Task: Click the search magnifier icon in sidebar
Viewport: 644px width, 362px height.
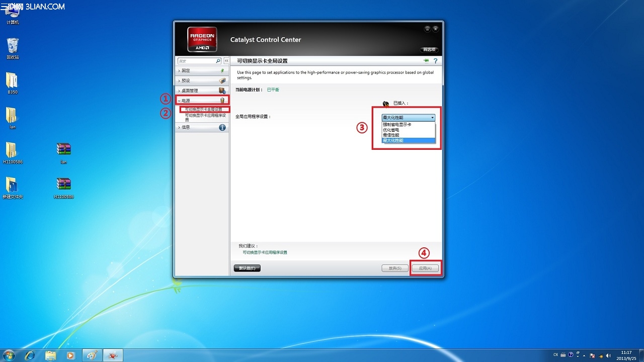Action: (x=218, y=61)
